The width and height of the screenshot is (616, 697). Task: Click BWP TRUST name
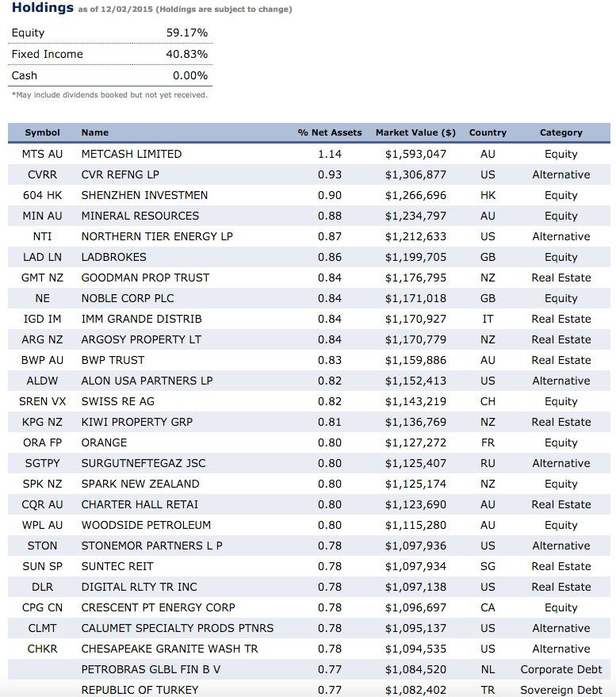(113, 360)
